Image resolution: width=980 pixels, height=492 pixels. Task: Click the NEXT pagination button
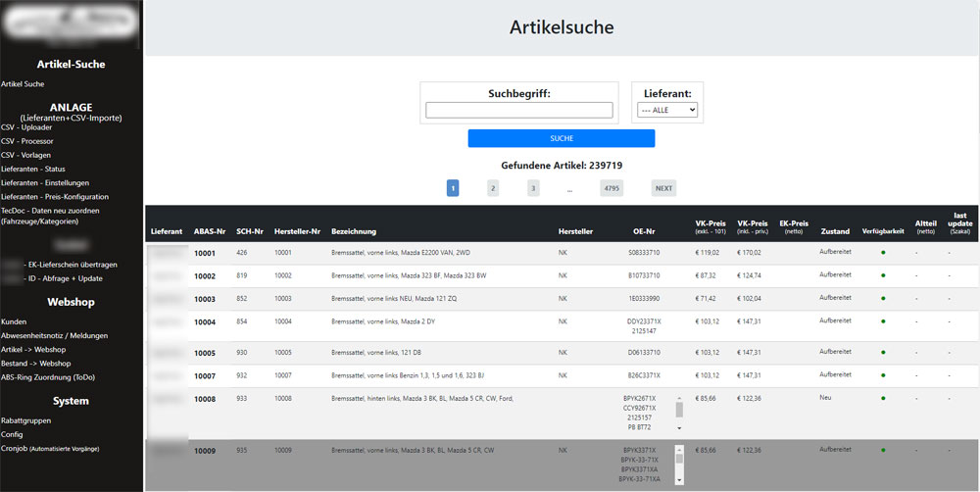663,188
